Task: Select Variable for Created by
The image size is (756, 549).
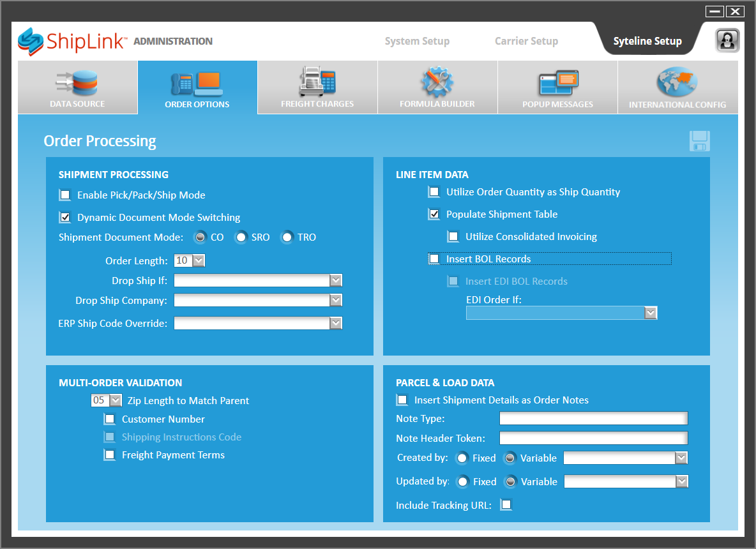Action: click(510, 458)
